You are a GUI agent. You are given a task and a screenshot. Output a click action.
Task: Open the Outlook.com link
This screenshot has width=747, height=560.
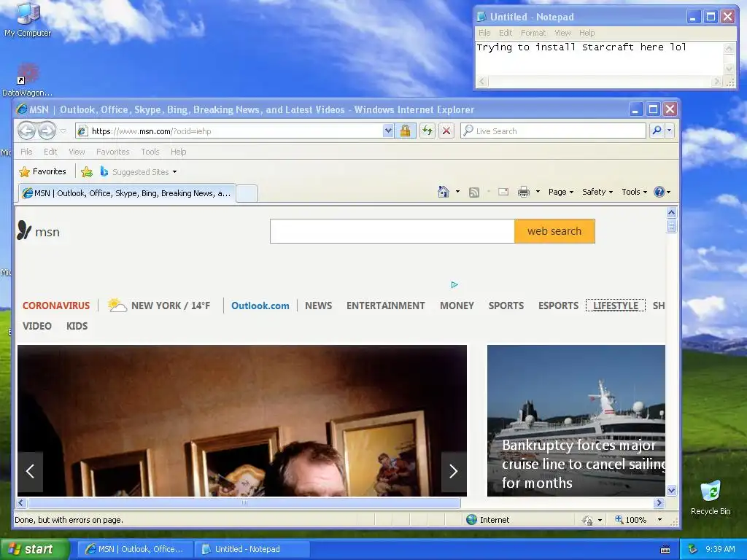260,306
